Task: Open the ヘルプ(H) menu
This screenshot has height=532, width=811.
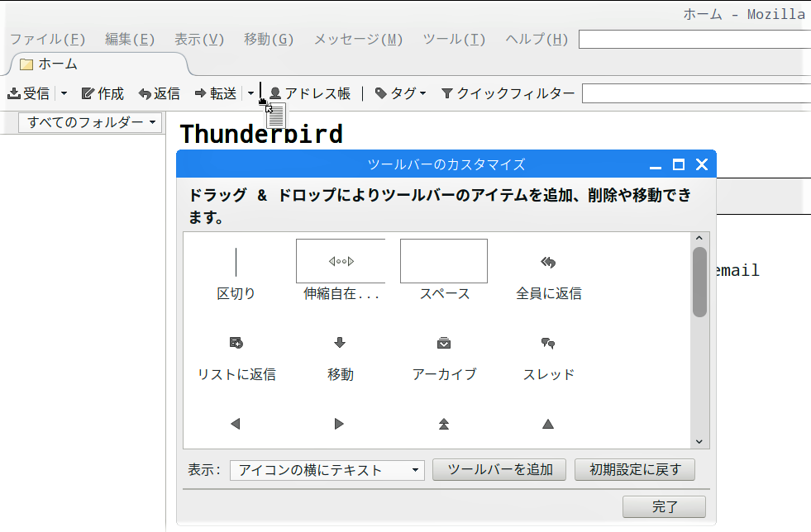Action: tap(537, 40)
